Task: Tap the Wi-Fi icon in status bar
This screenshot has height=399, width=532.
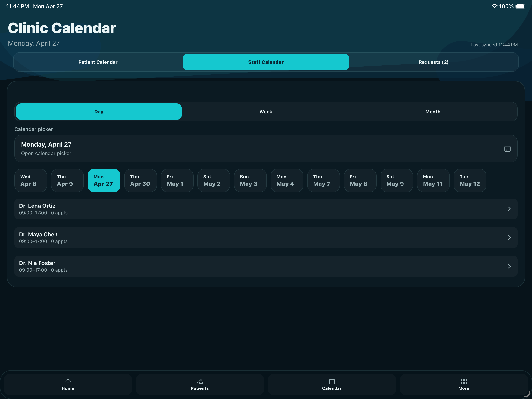Action: (x=494, y=6)
